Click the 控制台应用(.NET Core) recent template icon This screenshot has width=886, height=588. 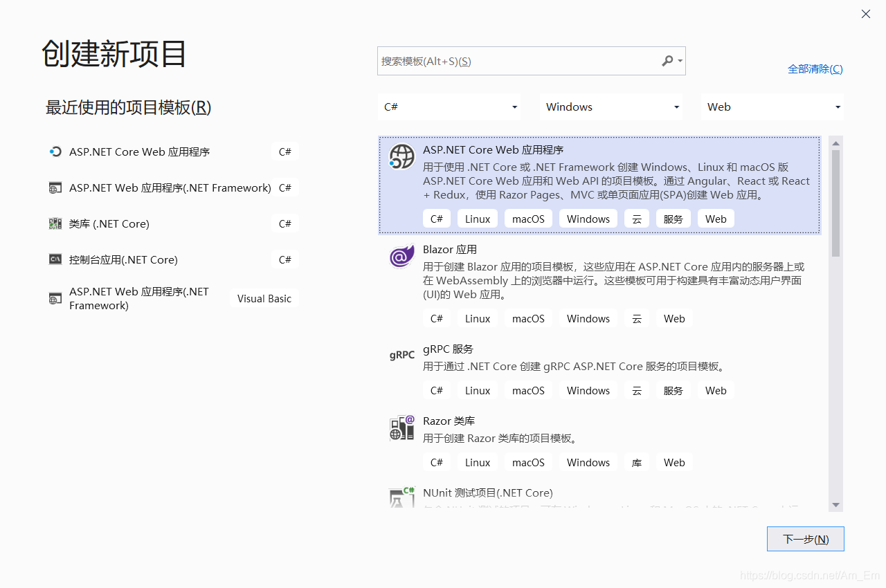55,259
